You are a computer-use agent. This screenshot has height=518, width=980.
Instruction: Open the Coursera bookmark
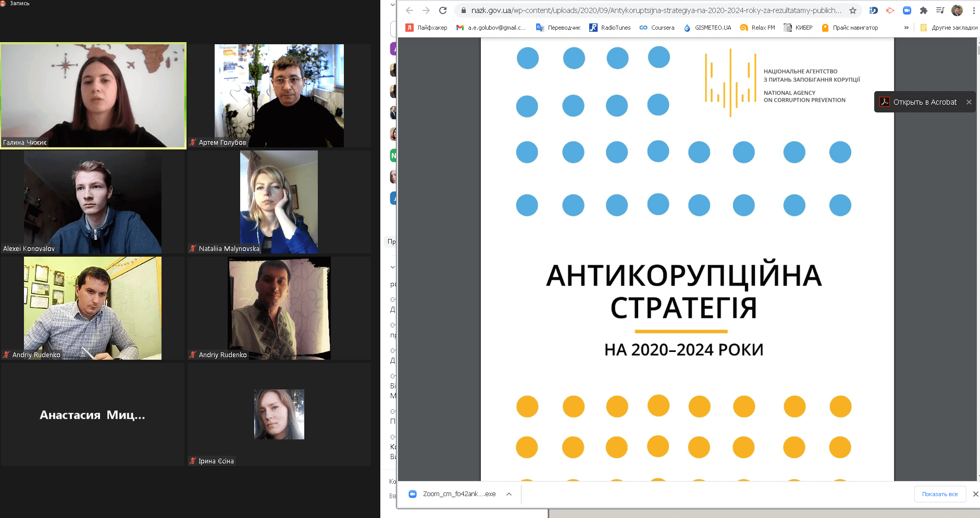tap(657, 28)
